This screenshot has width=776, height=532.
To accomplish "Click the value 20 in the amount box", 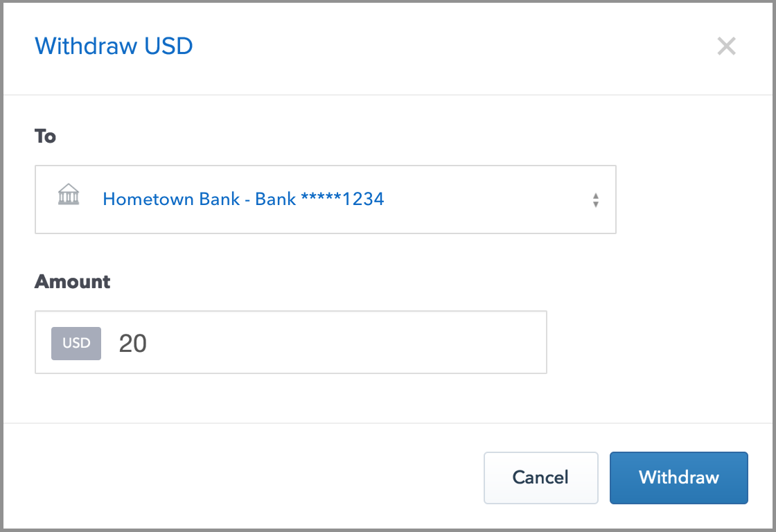I will 133,343.
